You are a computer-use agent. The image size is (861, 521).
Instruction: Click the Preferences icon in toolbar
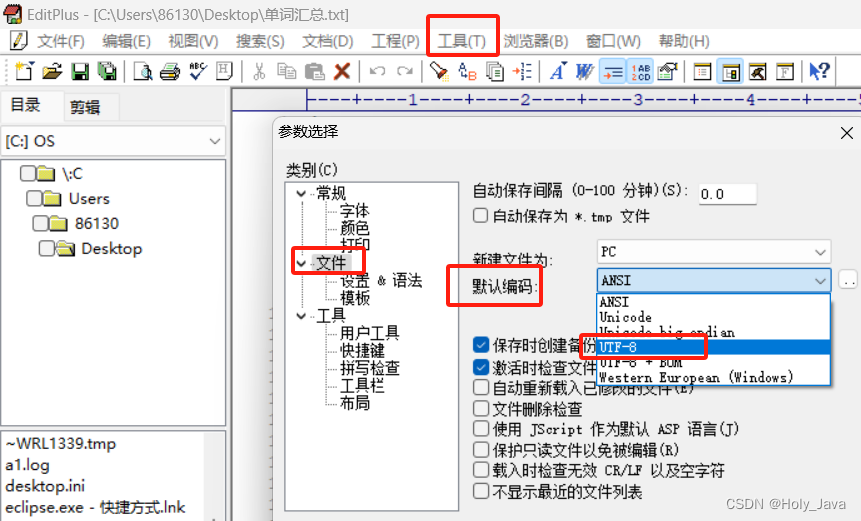point(668,71)
